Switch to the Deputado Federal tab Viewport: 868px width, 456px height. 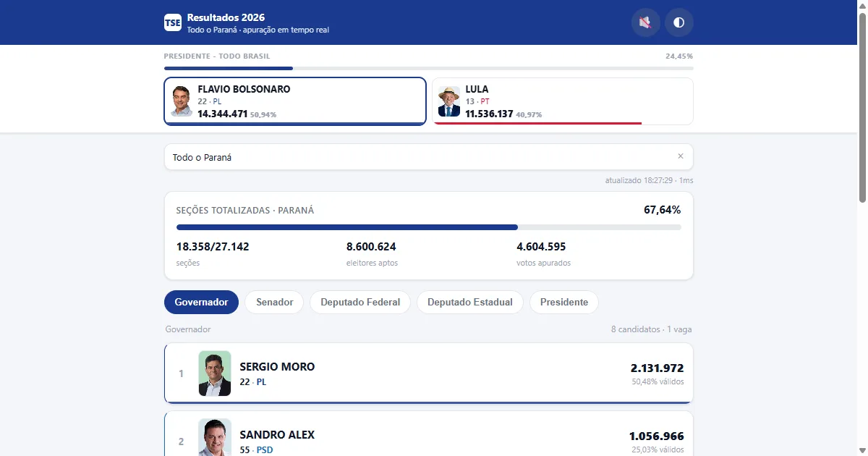pos(360,302)
